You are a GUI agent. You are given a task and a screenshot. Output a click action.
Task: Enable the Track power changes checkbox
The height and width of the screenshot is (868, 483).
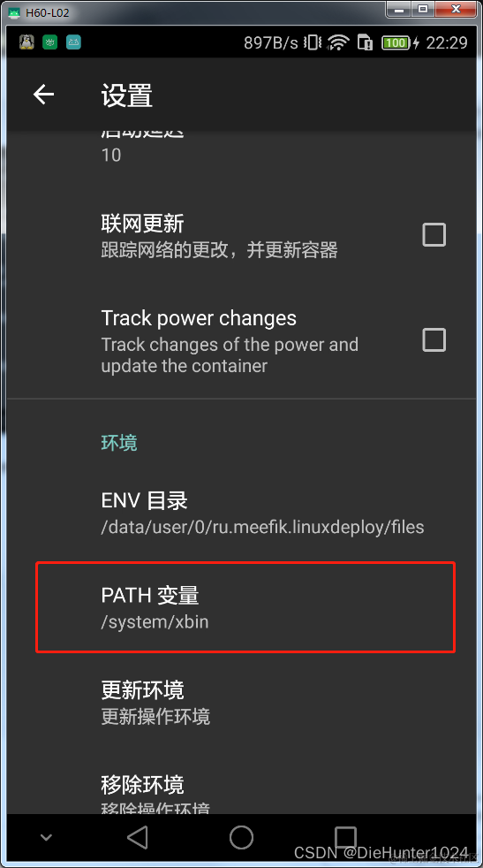tap(434, 340)
